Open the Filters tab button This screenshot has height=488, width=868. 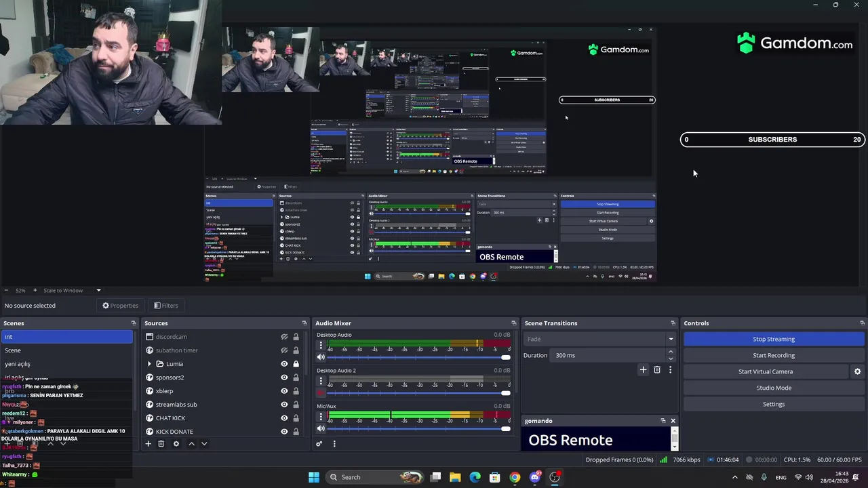pyautogui.click(x=166, y=306)
